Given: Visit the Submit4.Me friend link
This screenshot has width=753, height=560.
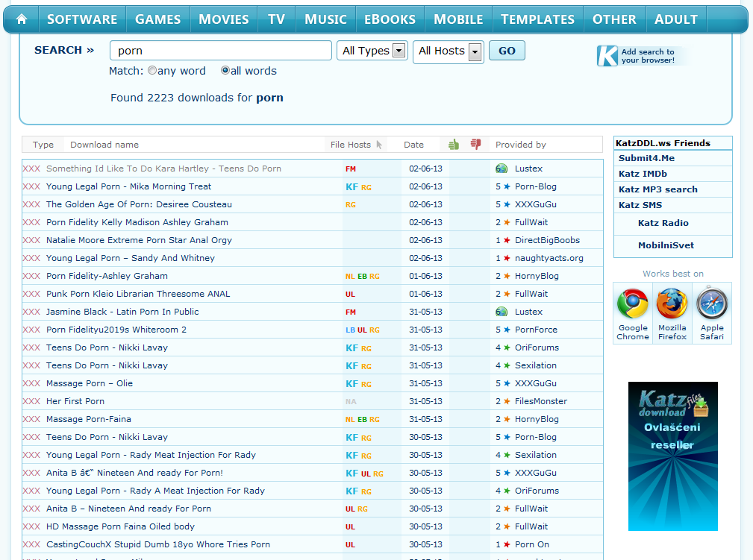Looking at the screenshot, I should [646, 158].
